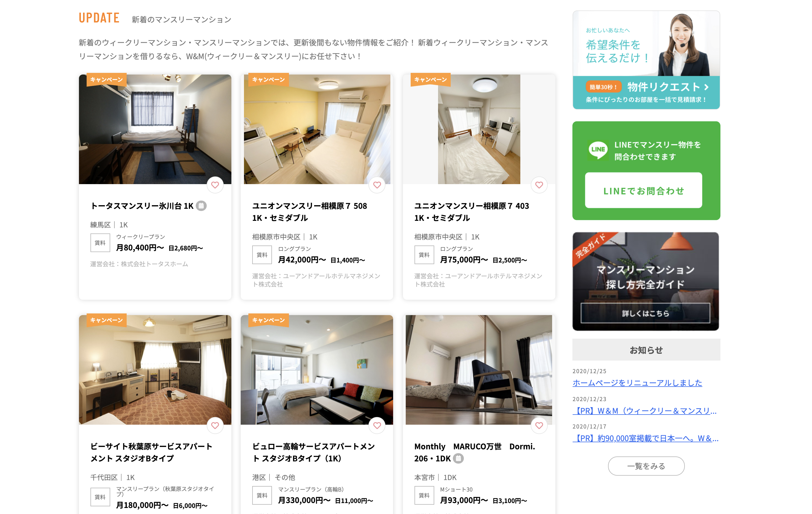Image resolution: width=812 pixels, height=514 pixels.
Task: Click heart icon on ビュロー高輪 listing
Action: (x=377, y=425)
